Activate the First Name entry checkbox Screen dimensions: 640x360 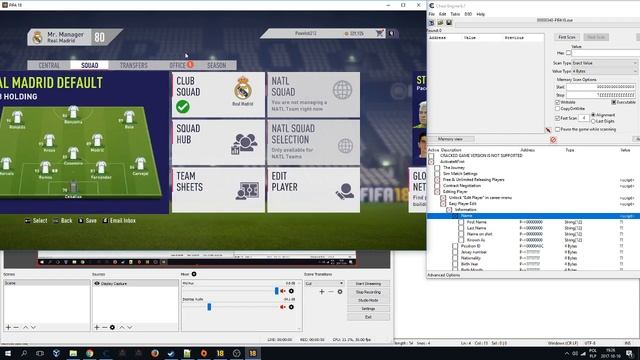[x=461, y=222]
